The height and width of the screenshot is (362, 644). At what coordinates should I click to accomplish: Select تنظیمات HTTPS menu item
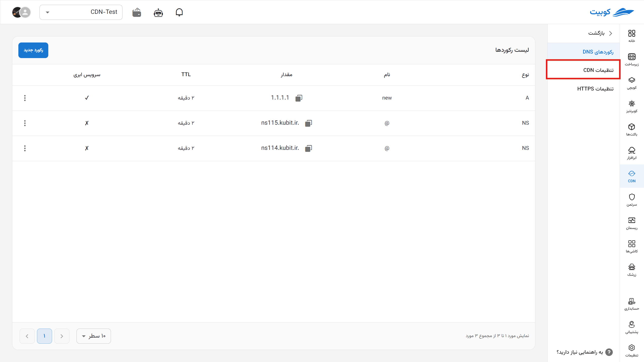(584, 89)
